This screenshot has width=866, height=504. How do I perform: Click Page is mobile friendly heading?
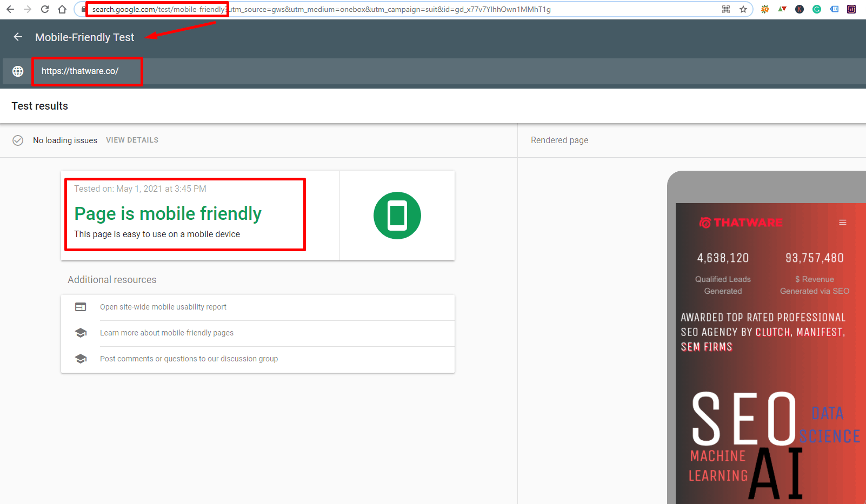pyautogui.click(x=168, y=214)
